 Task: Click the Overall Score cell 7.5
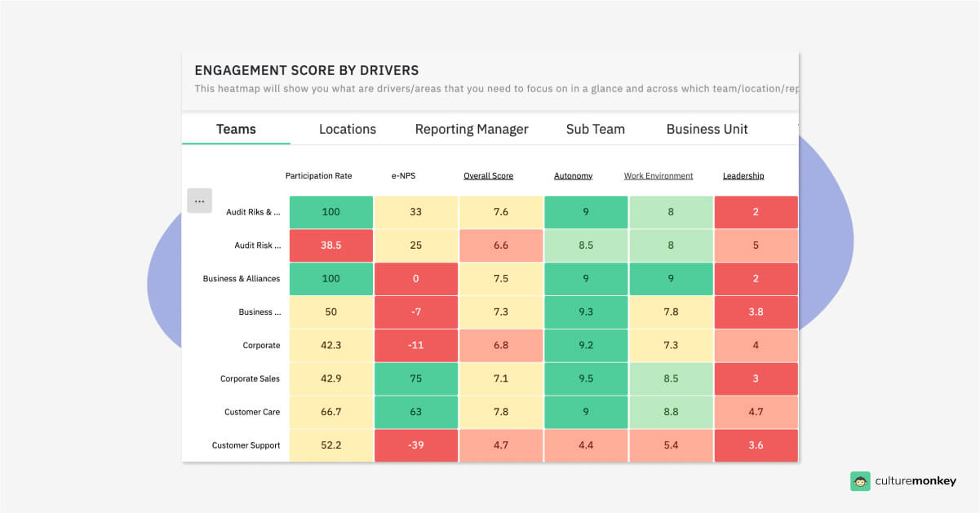point(501,278)
